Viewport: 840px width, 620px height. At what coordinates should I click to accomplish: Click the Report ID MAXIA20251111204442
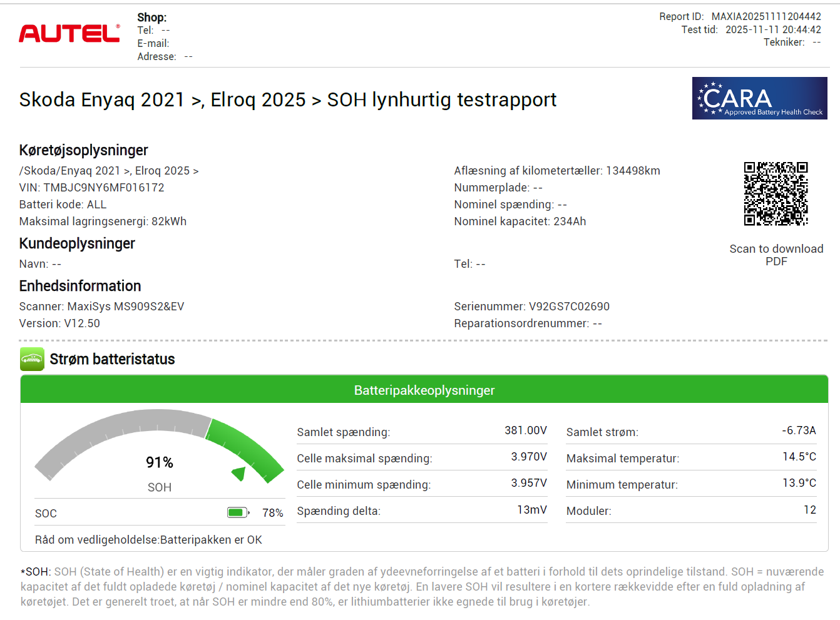[766, 17]
